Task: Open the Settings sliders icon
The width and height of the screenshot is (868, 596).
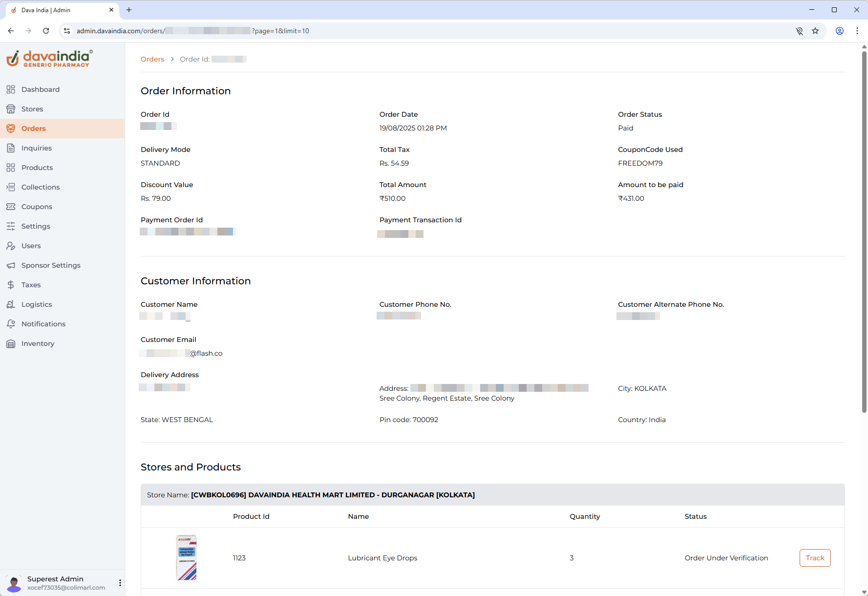Action: click(x=11, y=226)
